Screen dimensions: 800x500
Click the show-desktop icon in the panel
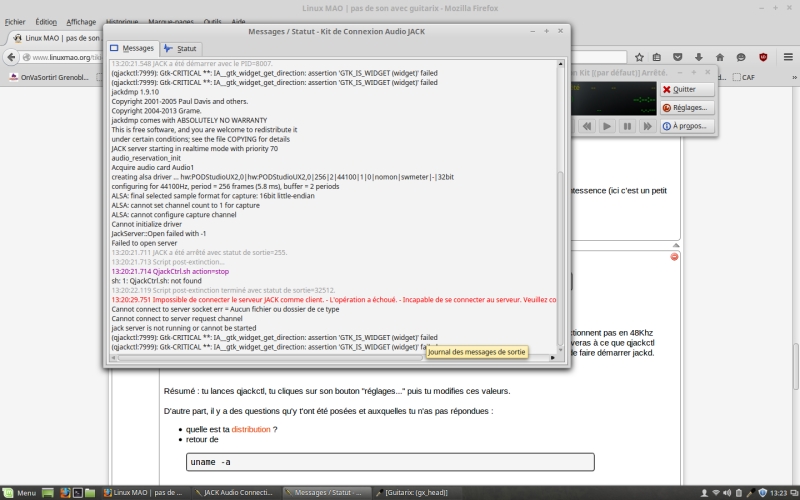click(47, 493)
